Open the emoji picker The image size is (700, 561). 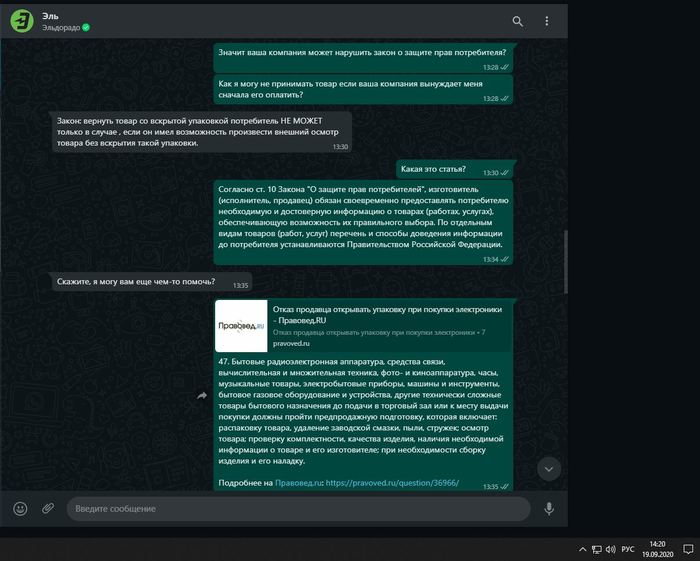click(x=20, y=508)
